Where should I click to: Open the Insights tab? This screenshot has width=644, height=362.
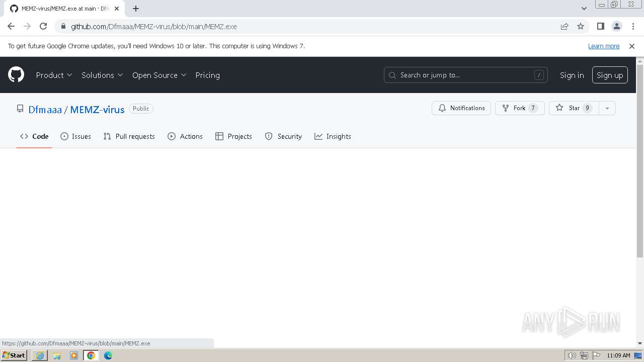tap(333, 136)
